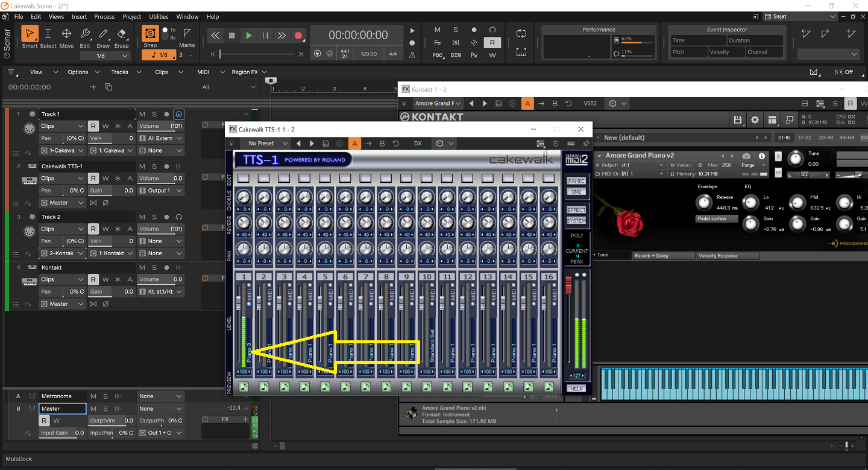
Task: Click the duplicate track icon
Action: (108, 87)
